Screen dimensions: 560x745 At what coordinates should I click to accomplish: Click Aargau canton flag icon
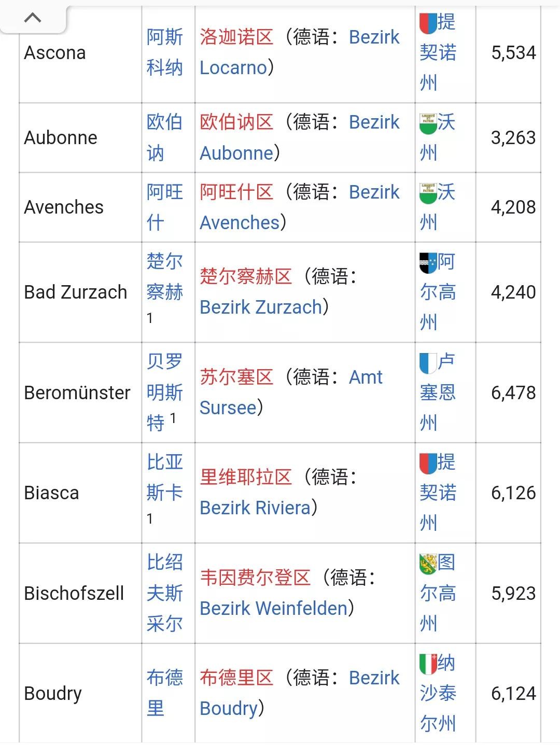(428, 262)
